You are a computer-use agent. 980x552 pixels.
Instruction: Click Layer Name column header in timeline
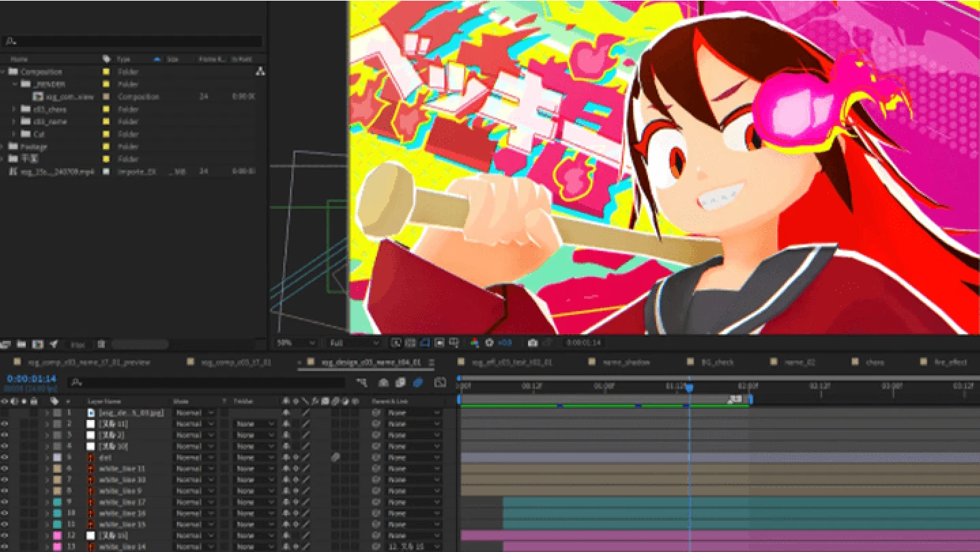(104, 402)
